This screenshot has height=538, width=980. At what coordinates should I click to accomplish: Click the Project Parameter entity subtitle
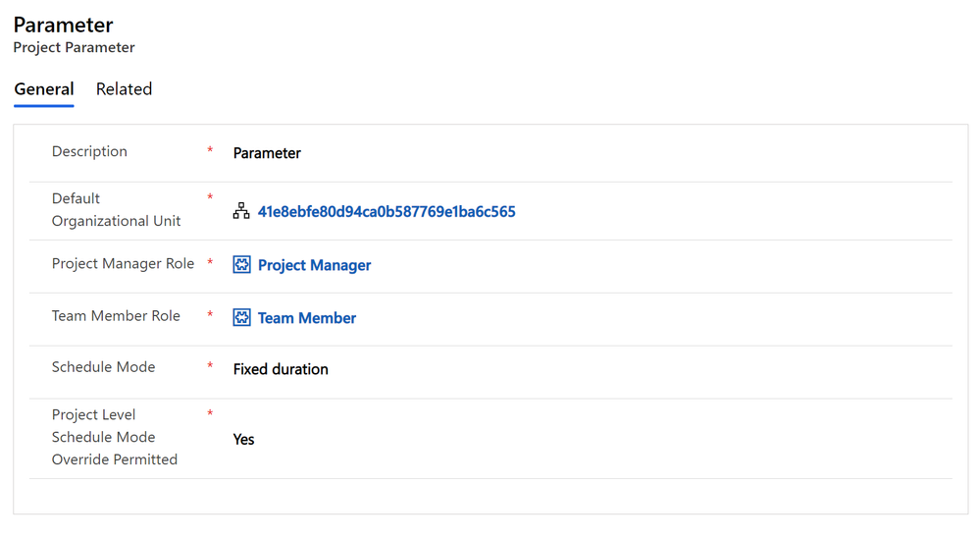tap(74, 47)
